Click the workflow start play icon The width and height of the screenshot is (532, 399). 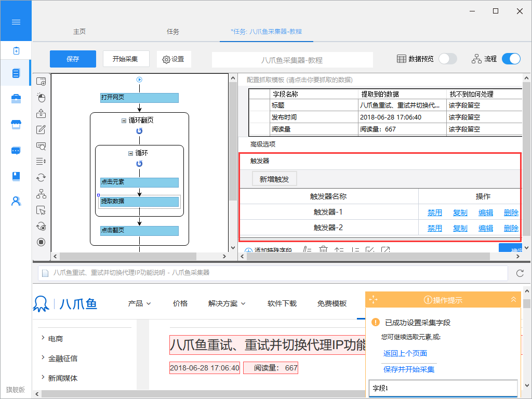pos(139,79)
